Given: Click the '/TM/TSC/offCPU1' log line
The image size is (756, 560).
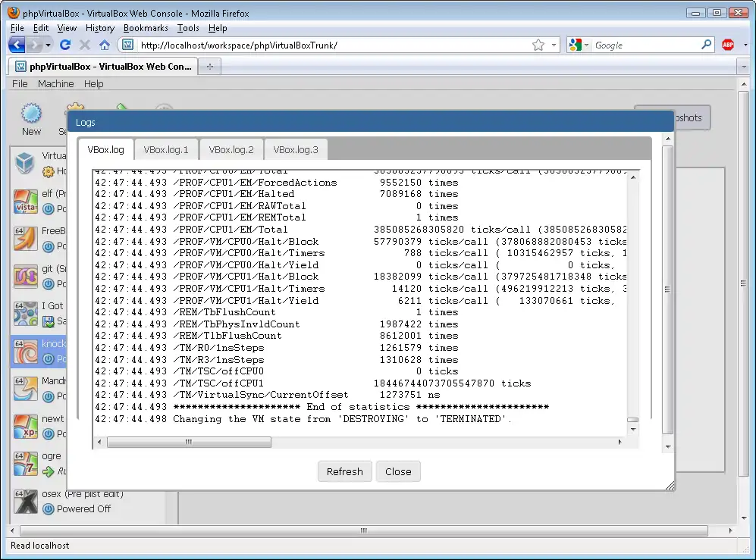Looking at the screenshot, I should 312,383.
